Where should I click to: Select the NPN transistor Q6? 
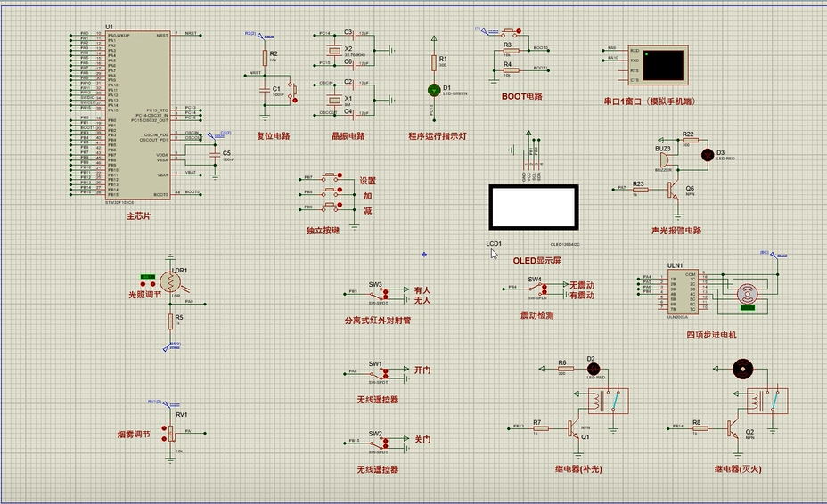(x=676, y=190)
